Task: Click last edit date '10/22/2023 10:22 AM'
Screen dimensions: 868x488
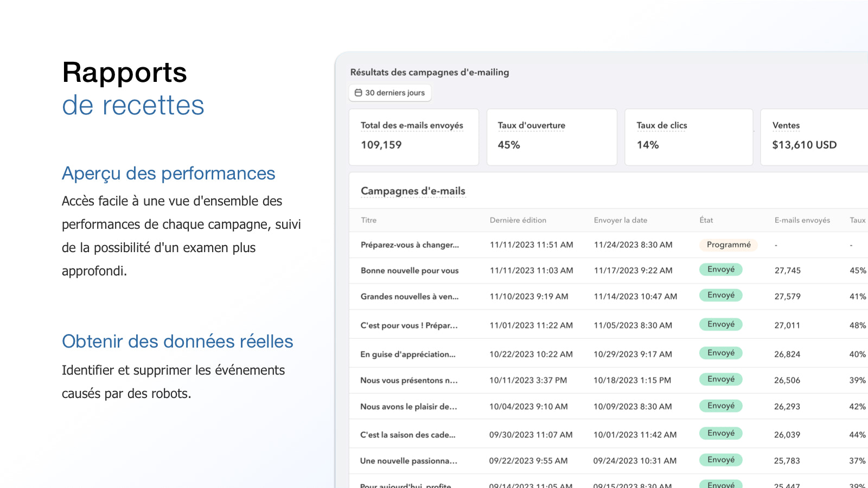Action: click(x=531, y=354)
